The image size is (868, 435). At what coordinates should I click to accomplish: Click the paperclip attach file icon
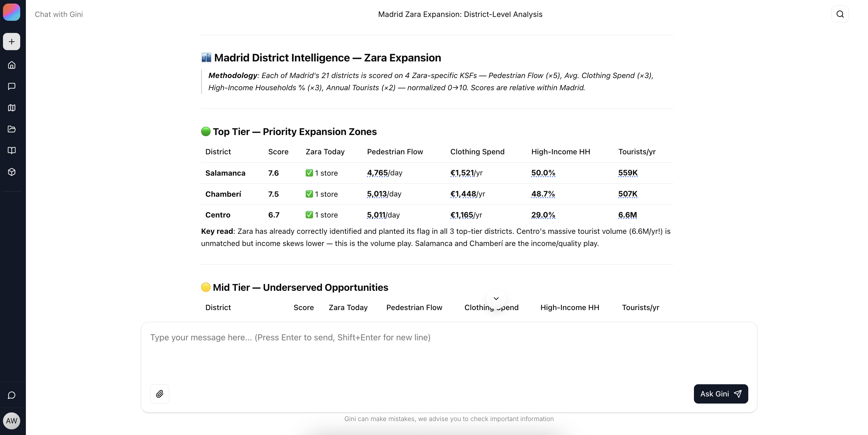(160, 393)
